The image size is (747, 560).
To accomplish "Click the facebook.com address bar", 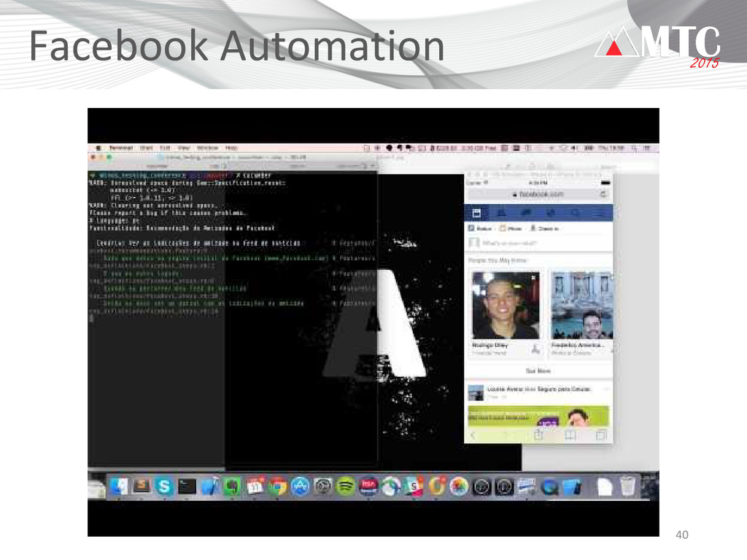I will [x=538, y=194].
